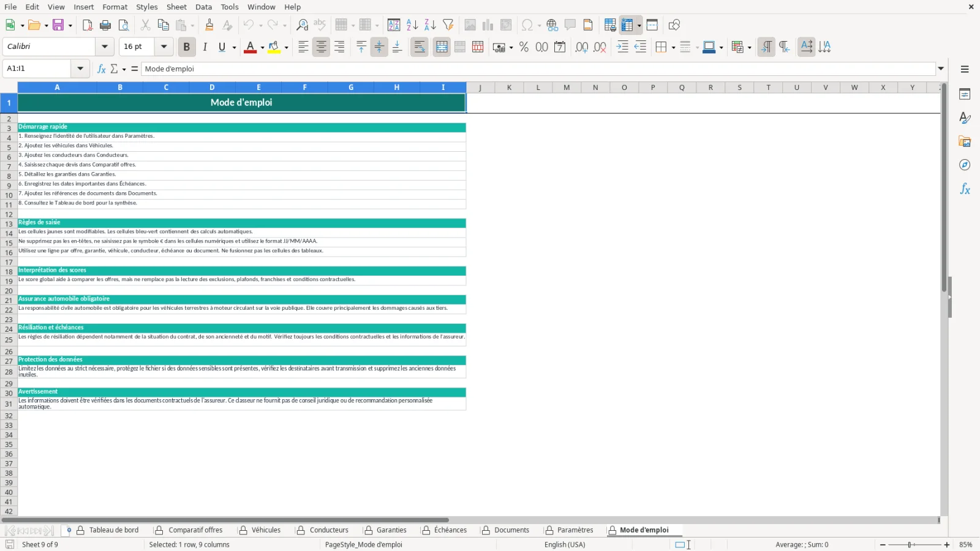The image size is (980, 551).
Task: Toggle Italic formatting
Action: [x=205, y=47]
